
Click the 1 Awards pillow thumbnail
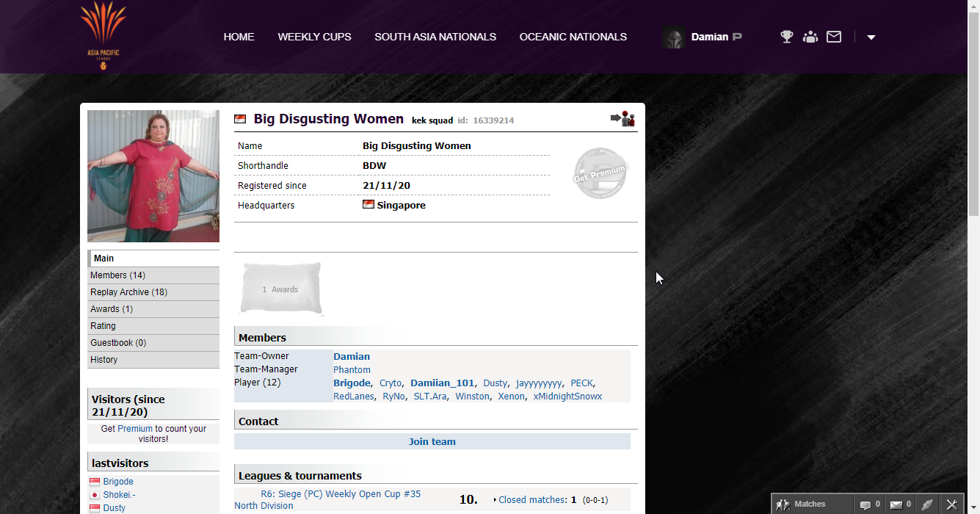[x=280, y=289]
